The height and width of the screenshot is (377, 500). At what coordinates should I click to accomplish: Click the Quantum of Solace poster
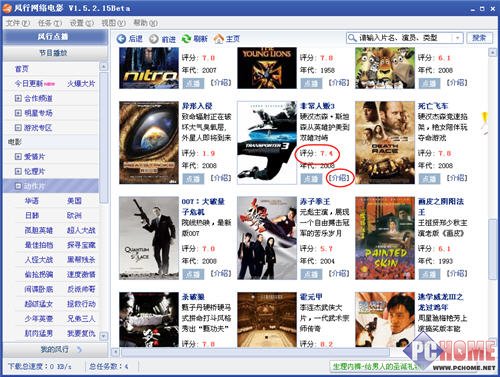[149, 238]
